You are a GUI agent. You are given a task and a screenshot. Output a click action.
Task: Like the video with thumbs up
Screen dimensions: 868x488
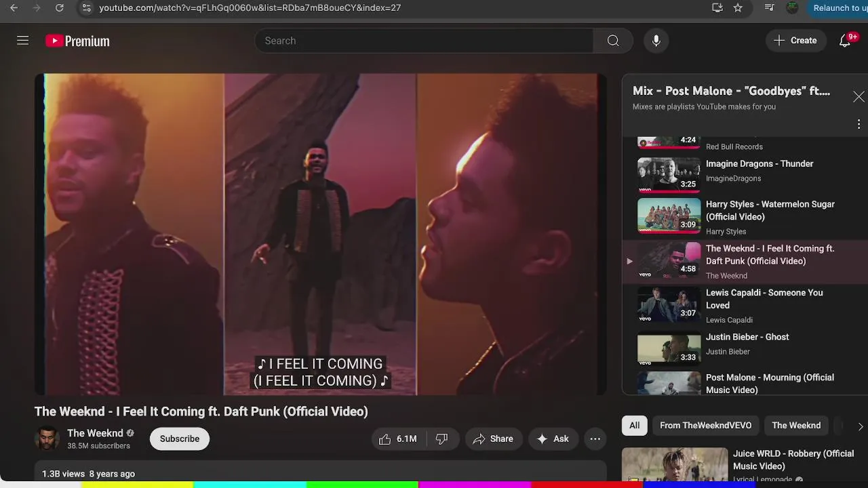(x=398, y=439)
